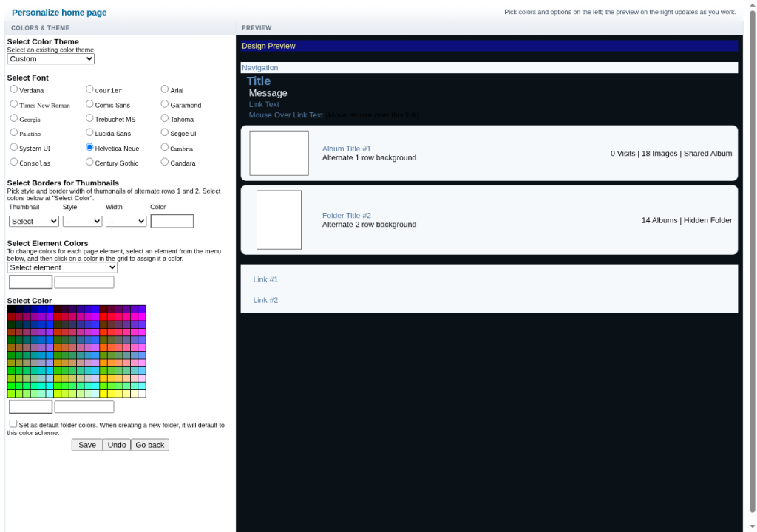This screenshot has width=757, height=532.
Task: Open Album Title #1 link
Action: point(347,149)
